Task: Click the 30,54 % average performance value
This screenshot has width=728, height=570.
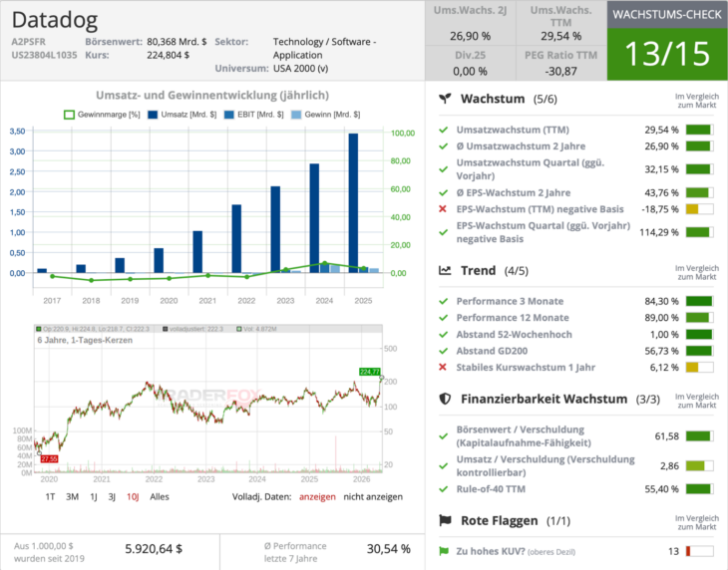Action: coord(389,549)
